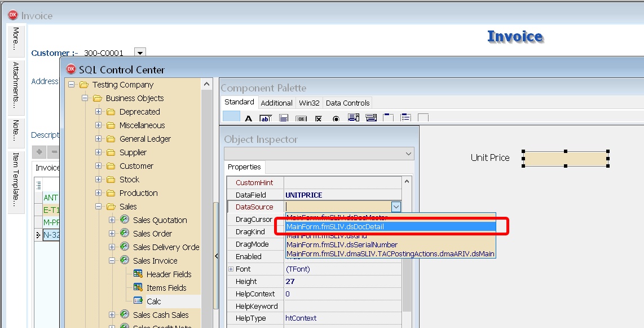644x328 pixels.
Task: Pick the Edit box component
Action: coord(266,119)
